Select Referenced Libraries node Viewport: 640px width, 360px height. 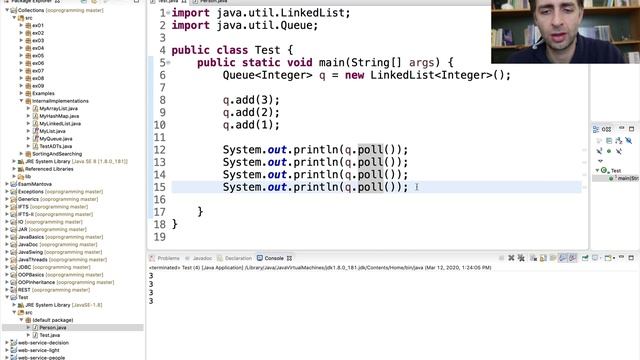[49, 169]
